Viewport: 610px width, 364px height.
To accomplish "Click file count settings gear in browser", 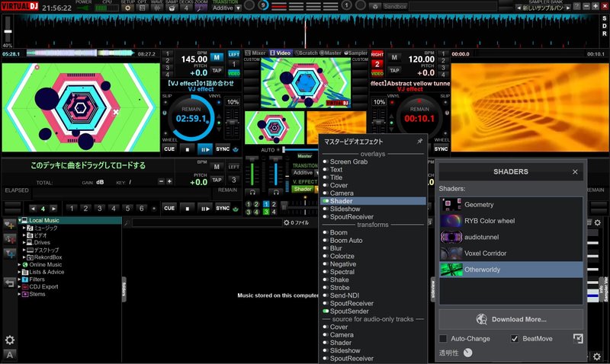I will [x=287, y=222].
